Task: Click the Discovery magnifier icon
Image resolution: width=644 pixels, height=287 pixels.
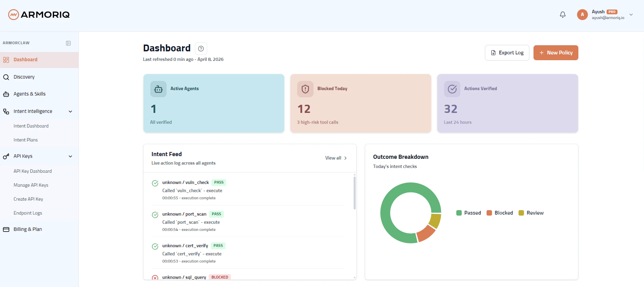Action: 6,77
